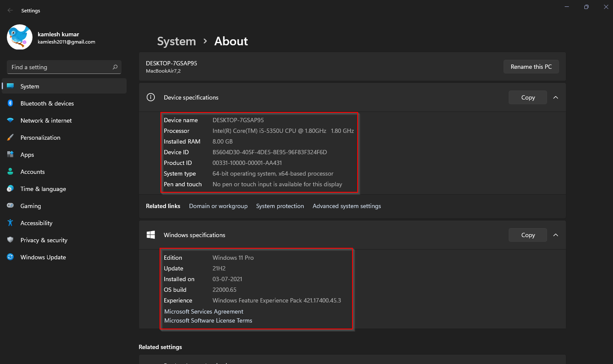Click Rename this PC button

531,67
